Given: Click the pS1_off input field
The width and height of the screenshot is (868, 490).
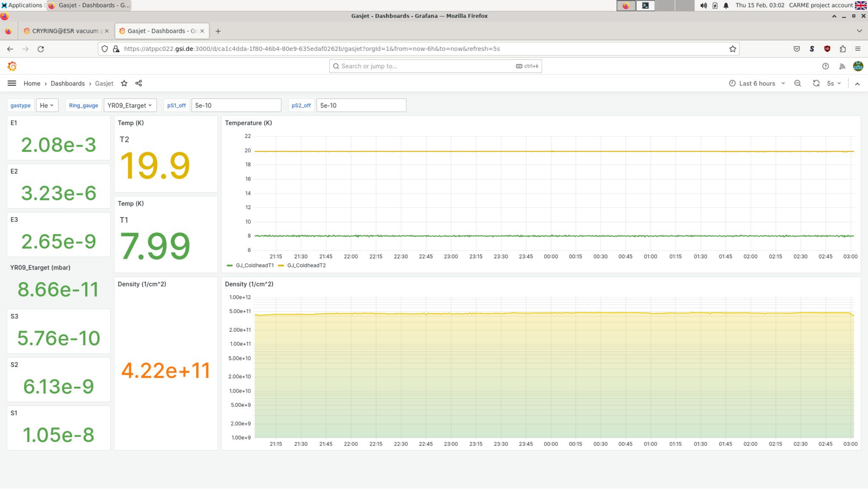Looking at the screenshot, I should pos(236,106).
